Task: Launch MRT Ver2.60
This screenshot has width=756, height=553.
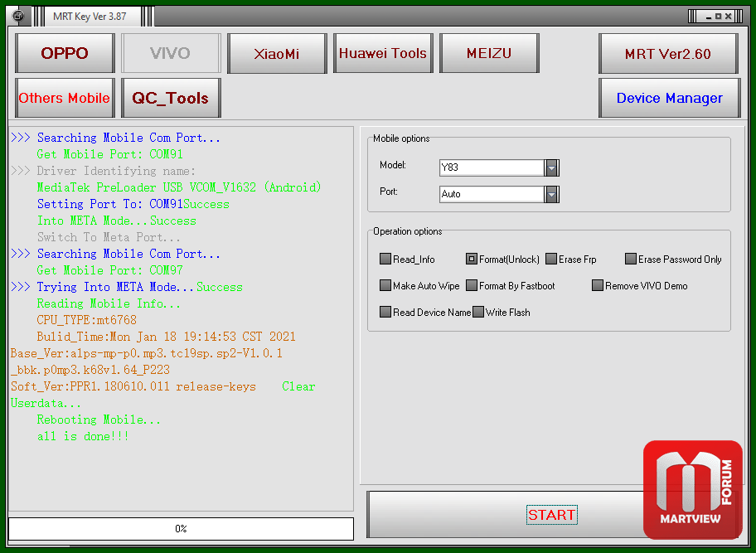Action: (668, 54)
